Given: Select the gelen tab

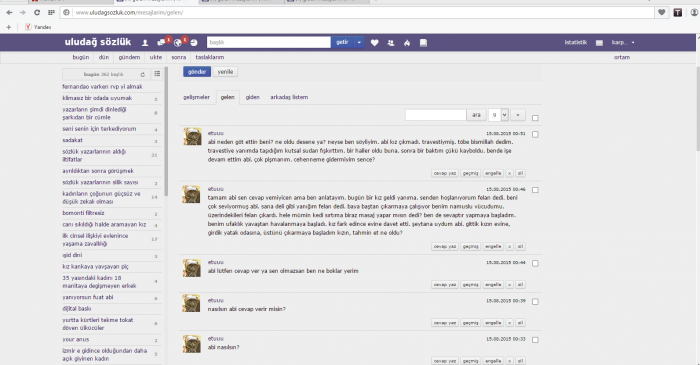Looking at the screenshot, I should tap(228, 97).
